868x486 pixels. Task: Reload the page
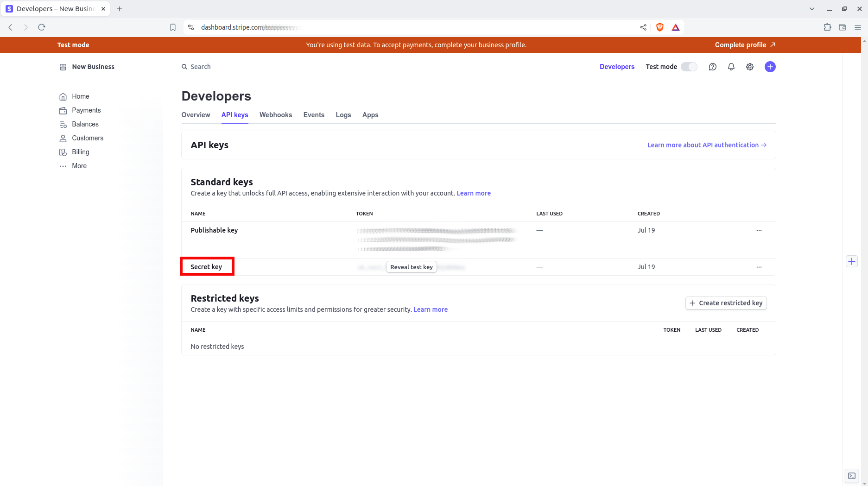click(x=42, y=27)
